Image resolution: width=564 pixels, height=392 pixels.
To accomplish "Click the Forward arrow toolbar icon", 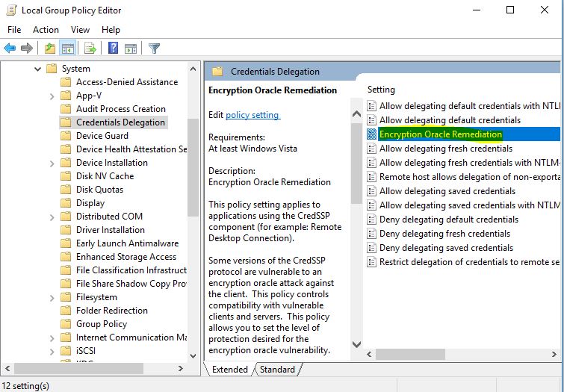I will click(27, 49).
